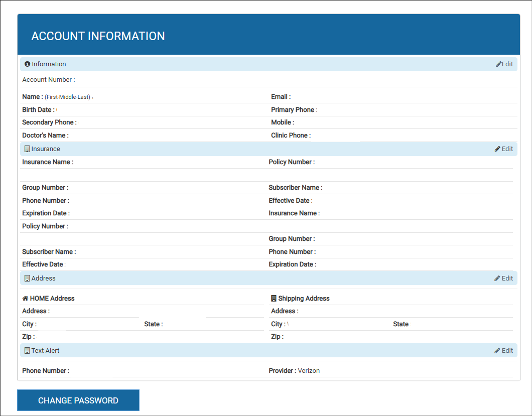Click the Text Alert section title

point(46,350)
